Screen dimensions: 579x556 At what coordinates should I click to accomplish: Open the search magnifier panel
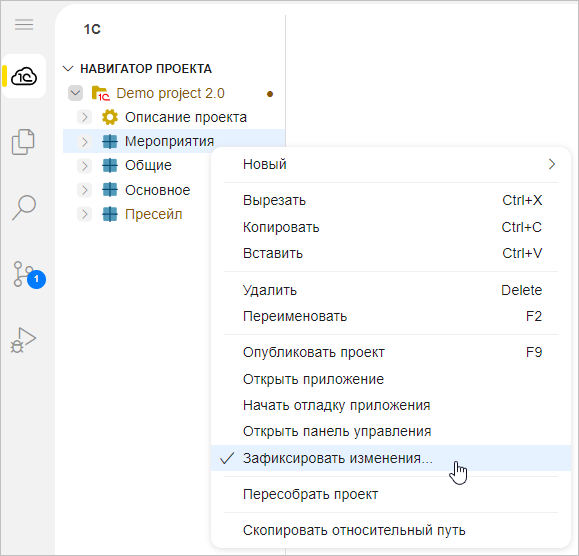coord(24,207)
